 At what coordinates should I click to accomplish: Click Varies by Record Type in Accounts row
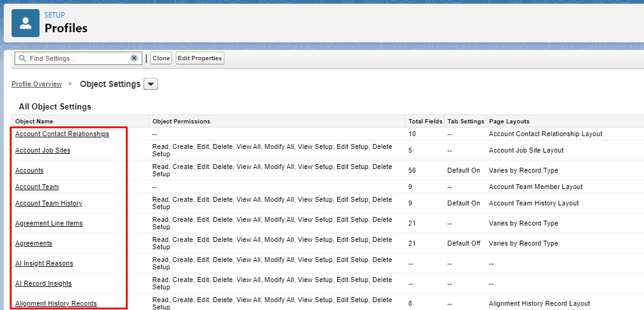pos(523,170)
